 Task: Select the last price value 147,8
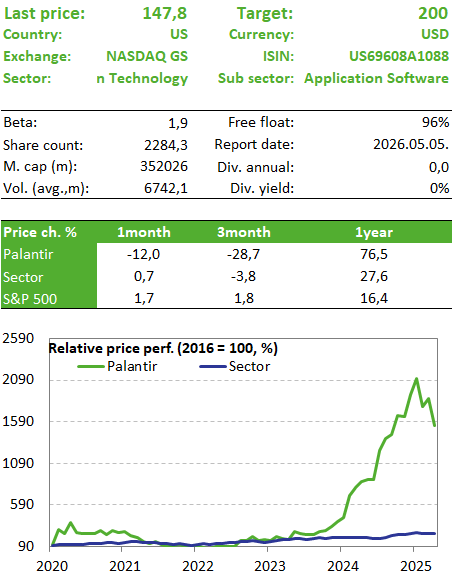click(164, 14)
